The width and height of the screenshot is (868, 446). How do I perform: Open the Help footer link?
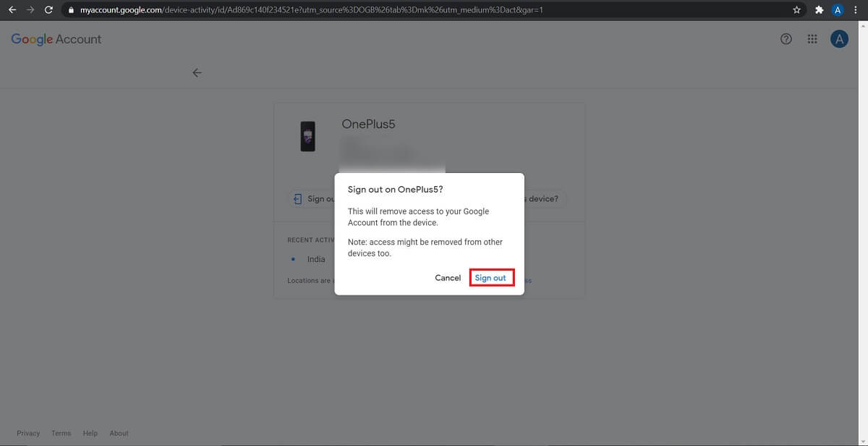point(90,433)
